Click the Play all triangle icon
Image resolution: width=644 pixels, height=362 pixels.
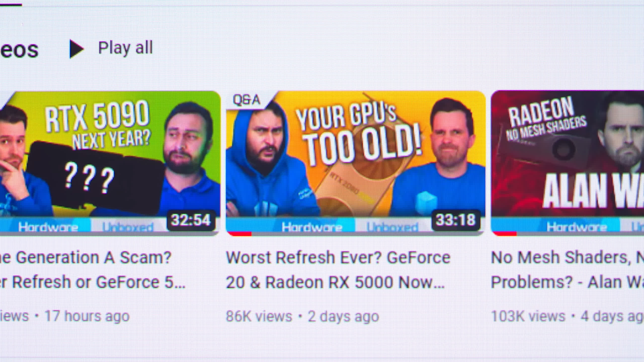click(76, 49)
